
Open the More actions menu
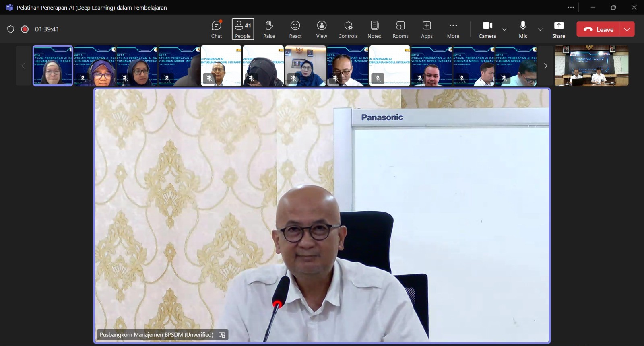[453, 29]
